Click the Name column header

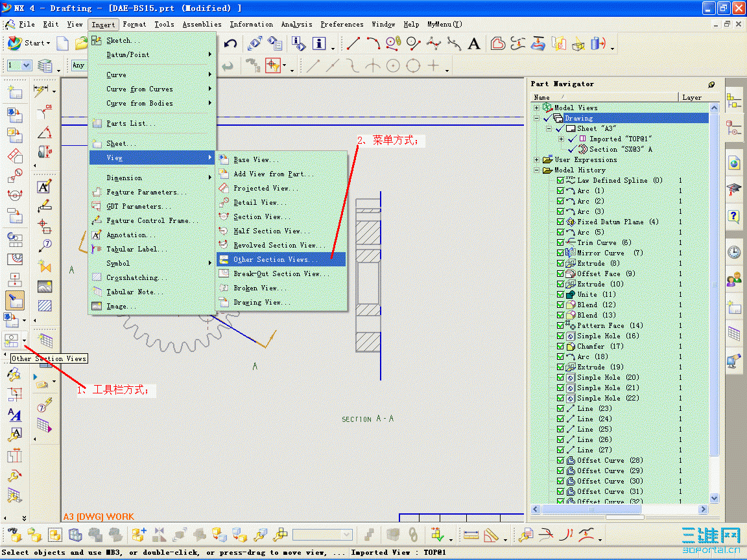tap(604, 97)
